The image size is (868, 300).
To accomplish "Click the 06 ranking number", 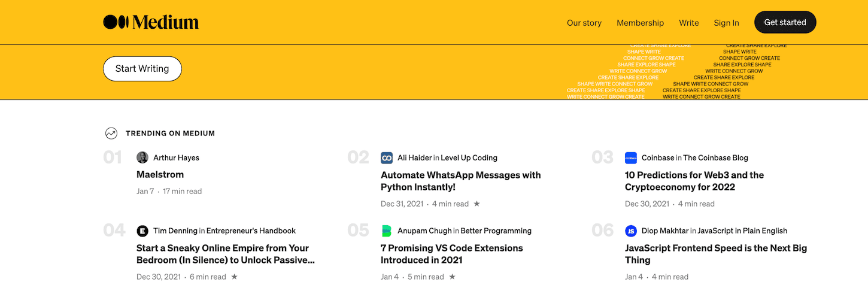I will 603,231.
